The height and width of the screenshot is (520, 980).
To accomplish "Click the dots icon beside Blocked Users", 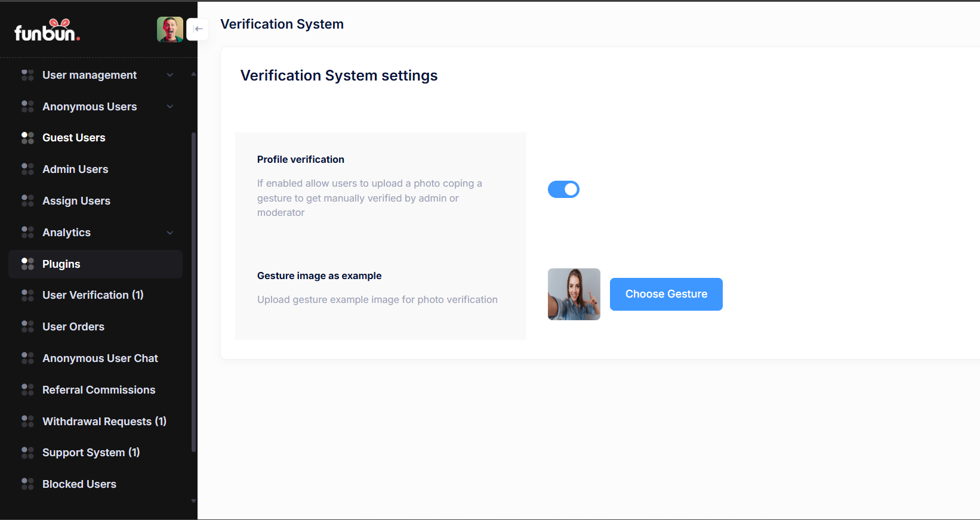I will [27, 484].
